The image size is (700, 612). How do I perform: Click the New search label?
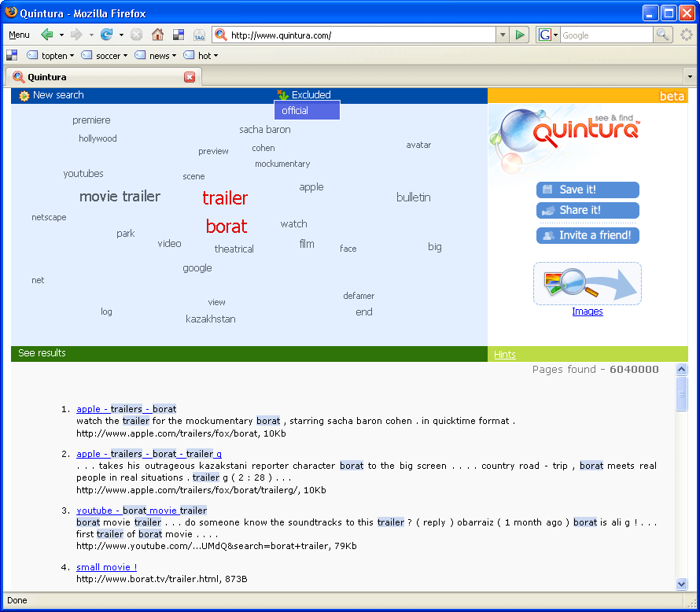[x=58, y=95]
